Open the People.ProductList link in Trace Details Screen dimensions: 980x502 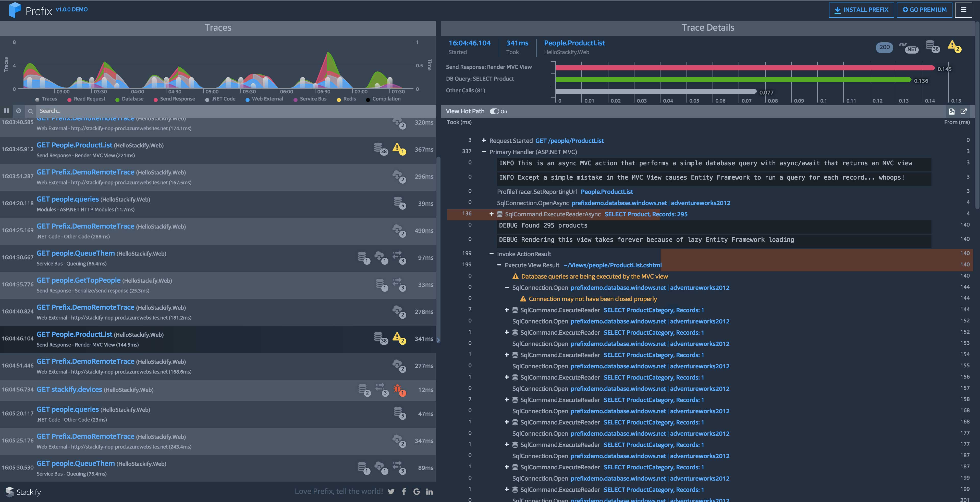[574, 43]
